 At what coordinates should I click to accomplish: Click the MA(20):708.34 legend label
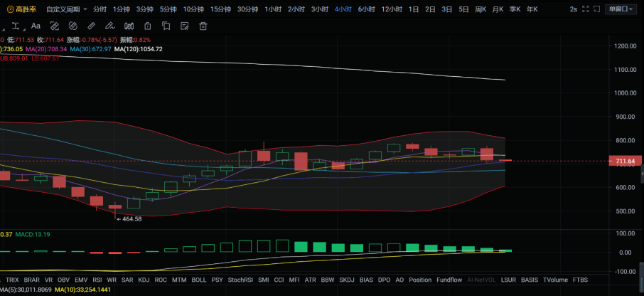[x=47, y=49]
